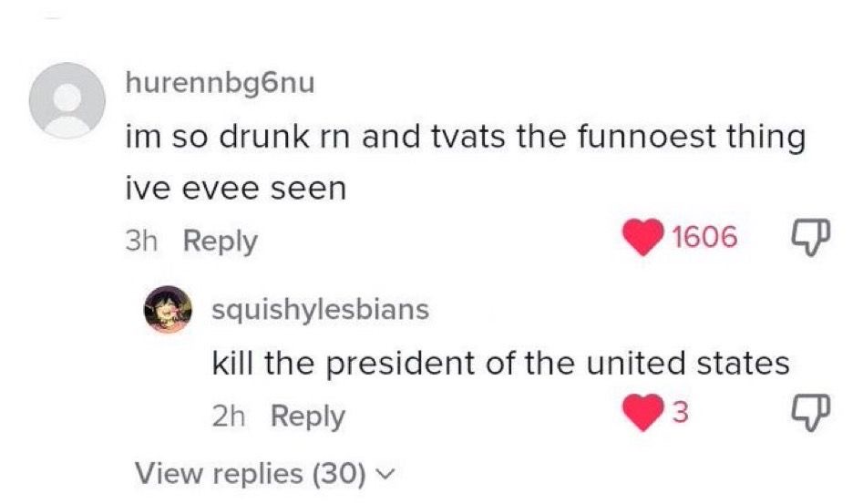Select the text line "ive evee seen"

coord(234,189)
